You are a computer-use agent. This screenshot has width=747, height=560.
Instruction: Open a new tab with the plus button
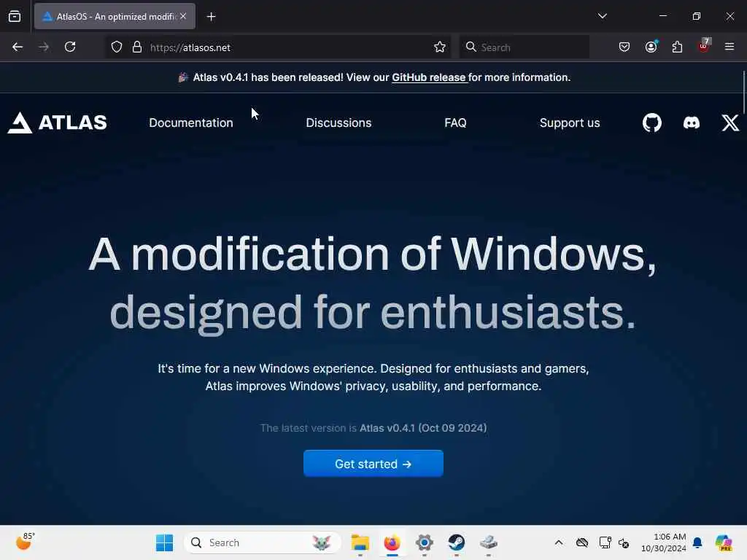pyautogui.click(x=211, y=17)
